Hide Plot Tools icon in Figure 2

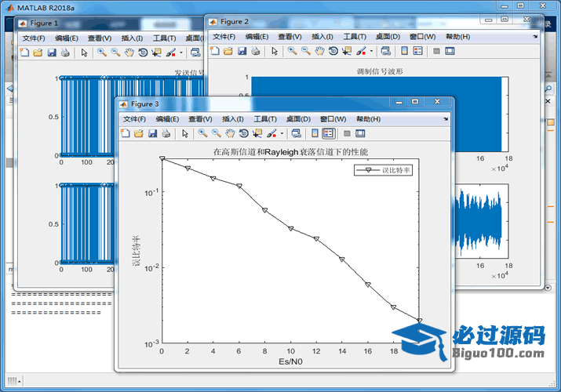[x=436, y=51]
